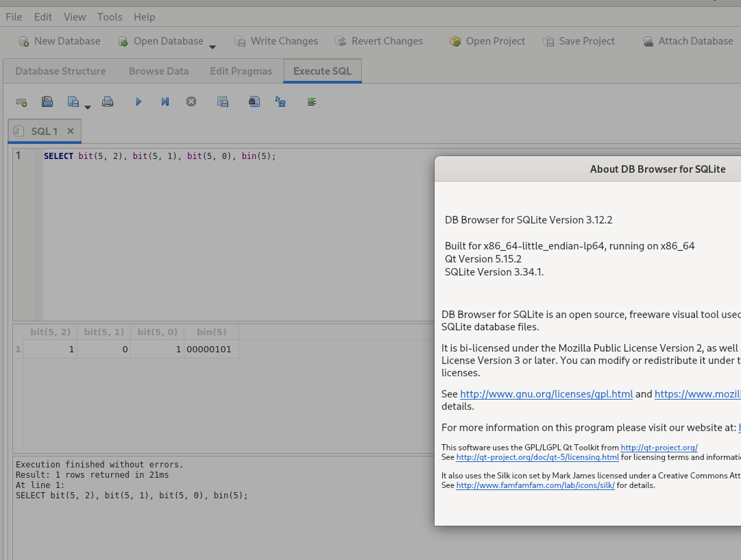The image size is (741, 560).
Task: Sort results by the bin(5) column header
Action: [211, 332]
